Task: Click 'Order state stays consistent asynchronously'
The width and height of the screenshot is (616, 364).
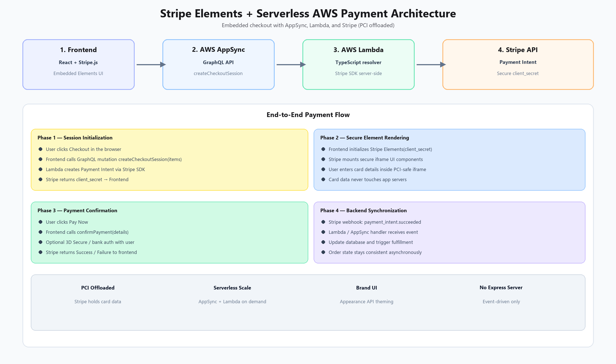Action: point(375,252)
